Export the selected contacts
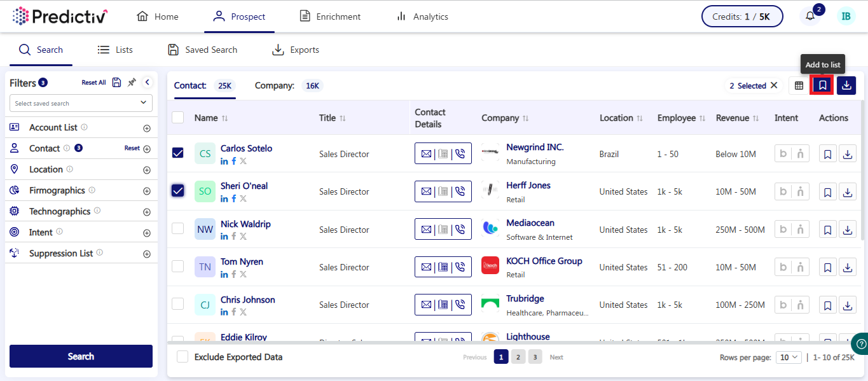Viewport: 868px width, 381px height. pyautogui.click(x=846, y=85)
